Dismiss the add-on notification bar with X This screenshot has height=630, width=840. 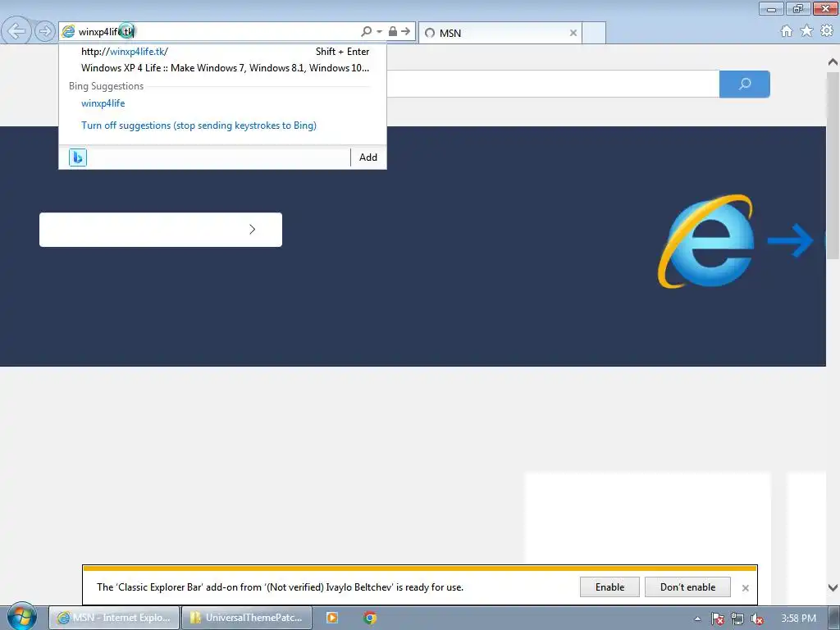click(x=745, y=588)
